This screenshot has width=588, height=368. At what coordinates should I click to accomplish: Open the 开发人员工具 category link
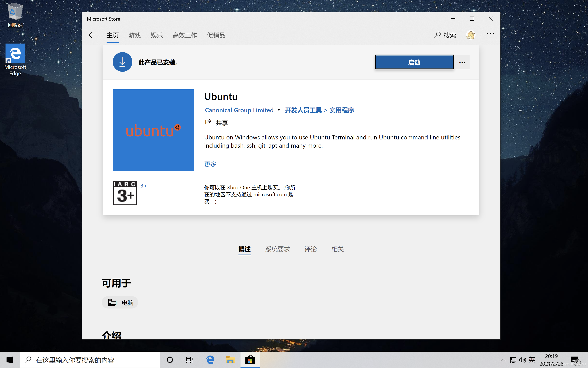click(x=303, y=110)
